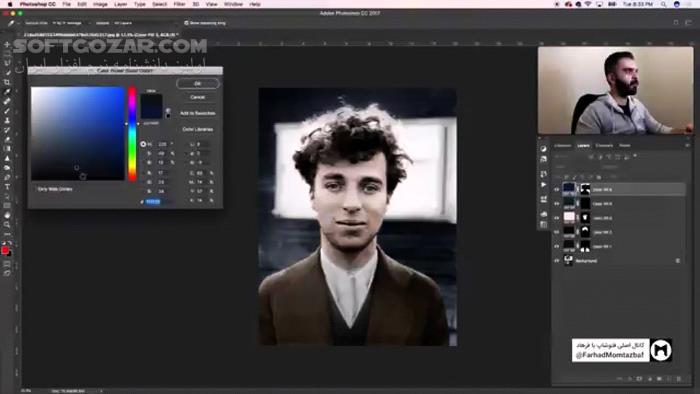Click Cancel in the Color Picker
Image resolution: width=700 pixels, height=394 pixels.
[198, 97]
